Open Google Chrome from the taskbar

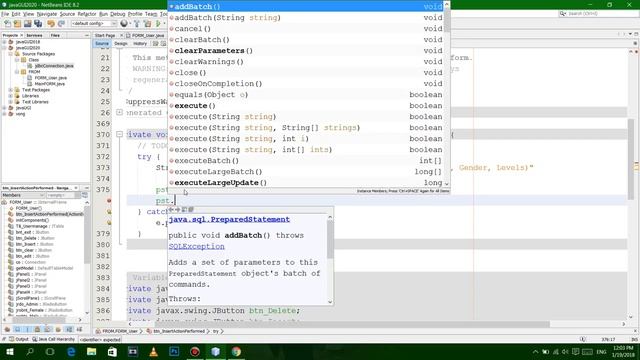(236, 351)
